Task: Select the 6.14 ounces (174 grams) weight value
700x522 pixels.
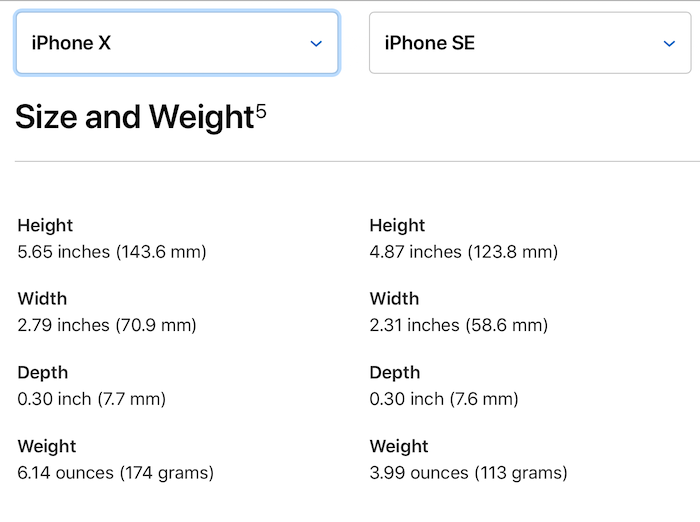Action: pos(116,472)
